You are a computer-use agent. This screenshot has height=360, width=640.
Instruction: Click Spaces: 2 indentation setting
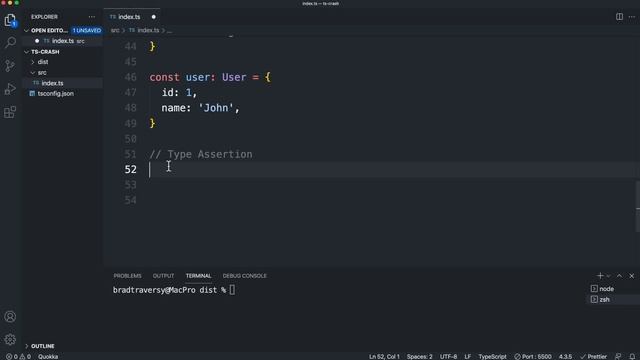(419, 357)
